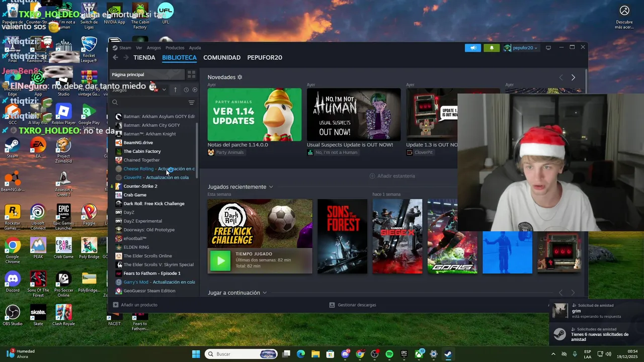
Task: Open Sons of the Forest recent game cover
Action: pos(342,236)
